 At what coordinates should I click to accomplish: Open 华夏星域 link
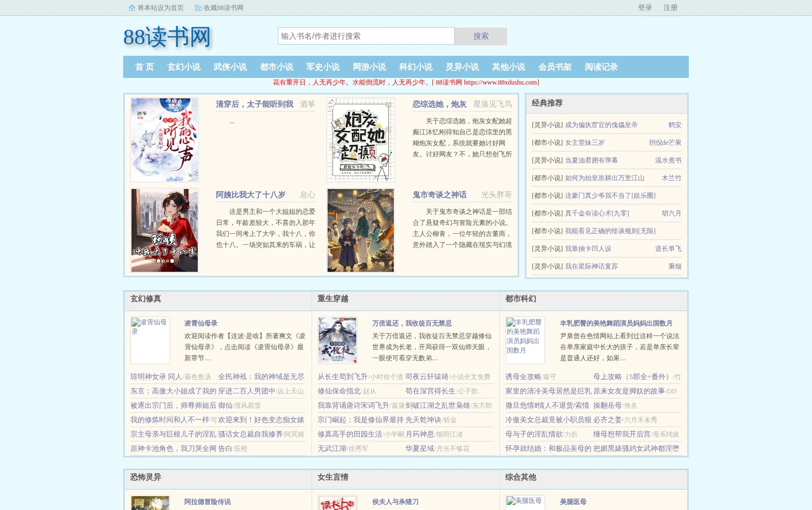pos(420,449)
